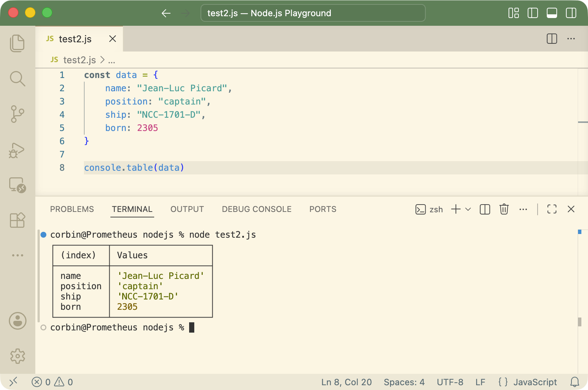Click console.table(data) code line
Viewport: 588px width, 390px height.
pos(134,168)
